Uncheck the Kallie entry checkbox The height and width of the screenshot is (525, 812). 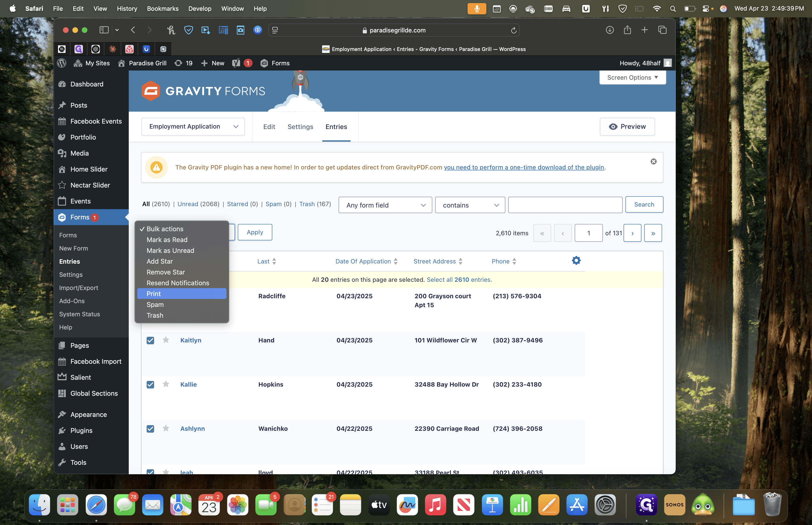[x=150, y=384]
